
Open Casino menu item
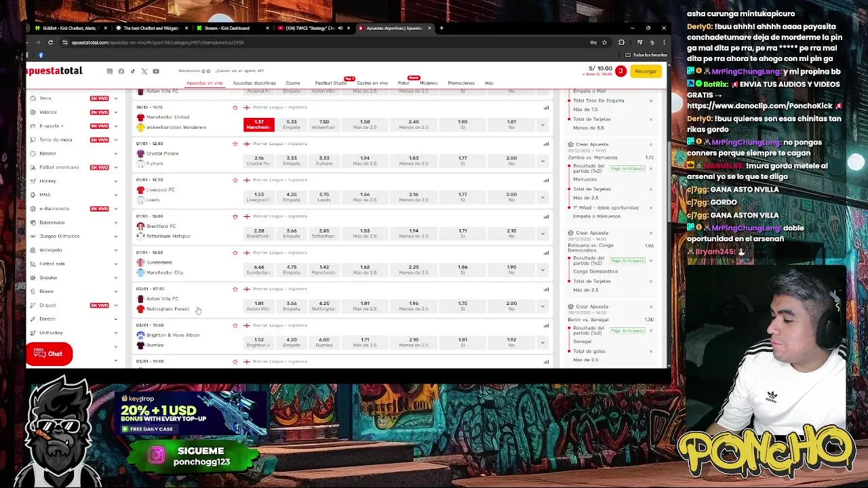point(293,83)
